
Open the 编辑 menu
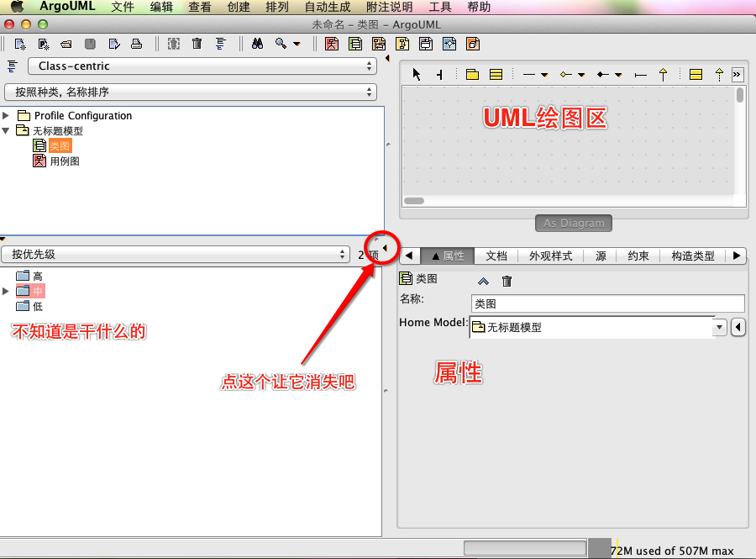[x=161, y=7]
